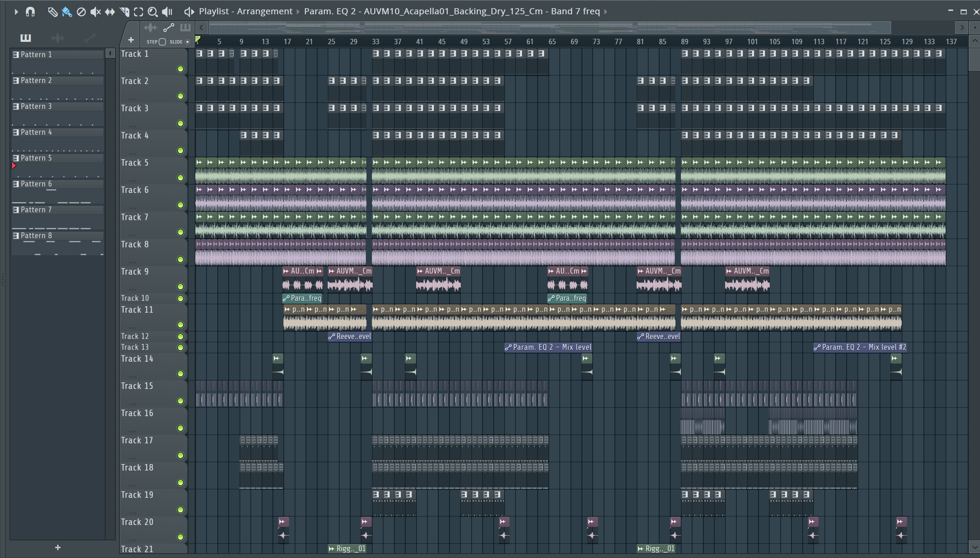The image size is (980, 558).
Task: Select the Playback speaker tool
Action: 167,12
